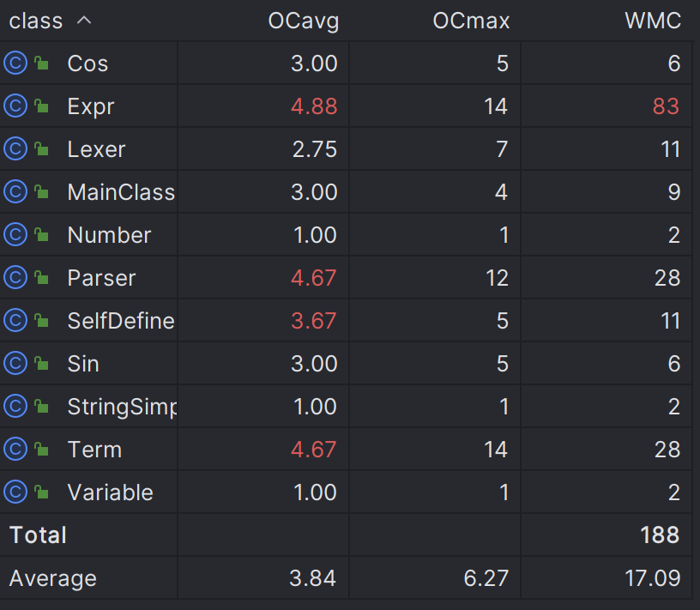Click the class icon next to MainClass

tap(15, 192)
